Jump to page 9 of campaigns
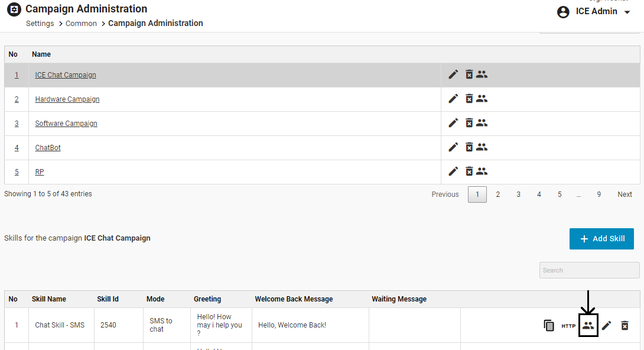This screenshot has height=350, width=644. (x=599, y=195)
